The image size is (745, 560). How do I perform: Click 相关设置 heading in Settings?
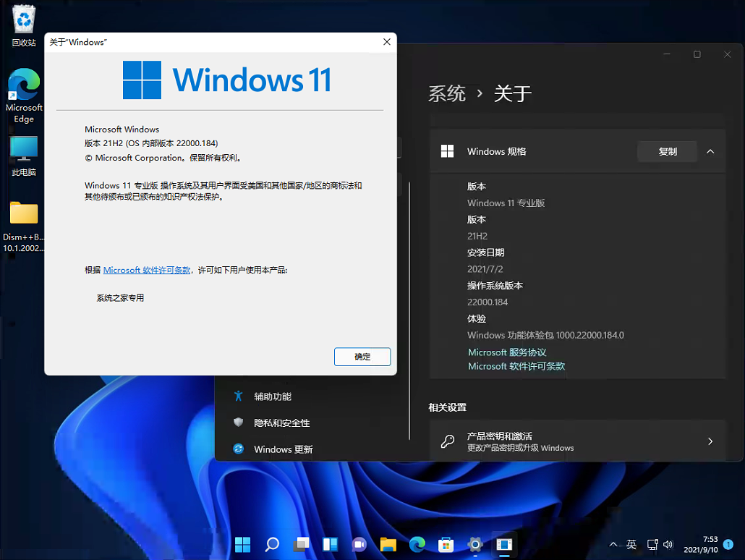pos(447,407)
